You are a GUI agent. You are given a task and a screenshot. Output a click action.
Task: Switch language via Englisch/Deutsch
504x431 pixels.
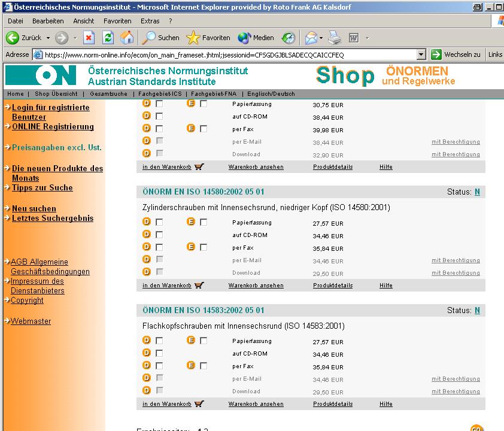pos(271,94)
